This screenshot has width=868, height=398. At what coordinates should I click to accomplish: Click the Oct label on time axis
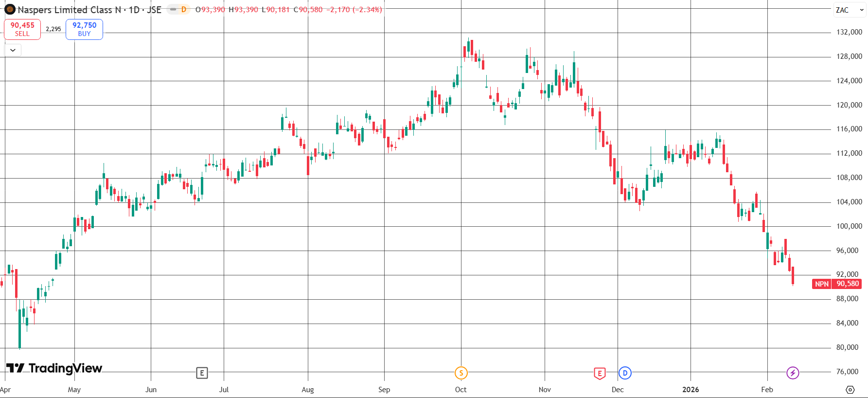click(461, 389)
